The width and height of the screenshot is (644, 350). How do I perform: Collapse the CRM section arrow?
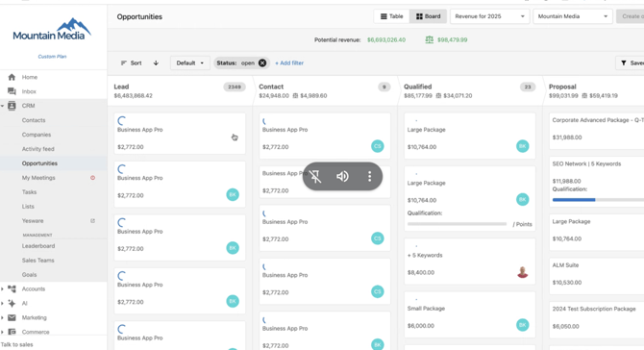point(3,106)
